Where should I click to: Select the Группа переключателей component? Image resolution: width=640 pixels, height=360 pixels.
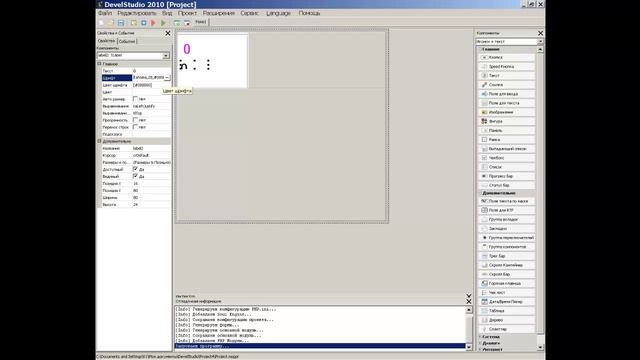[x=507, y=238]
